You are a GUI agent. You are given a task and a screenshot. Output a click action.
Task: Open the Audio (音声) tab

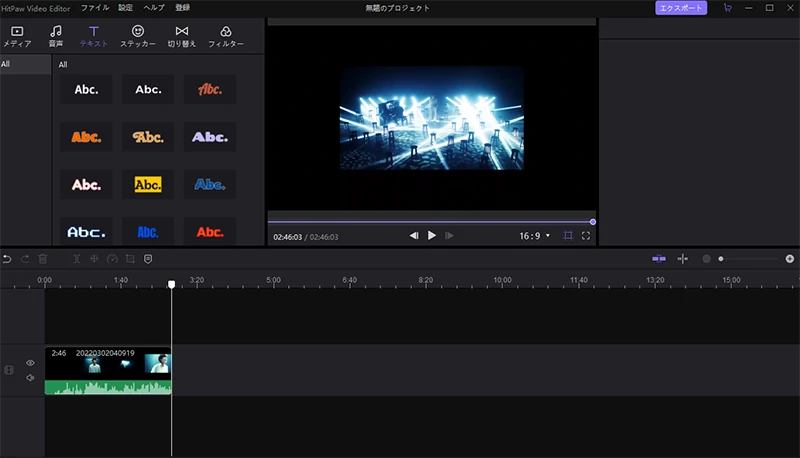tap(56, 37)
